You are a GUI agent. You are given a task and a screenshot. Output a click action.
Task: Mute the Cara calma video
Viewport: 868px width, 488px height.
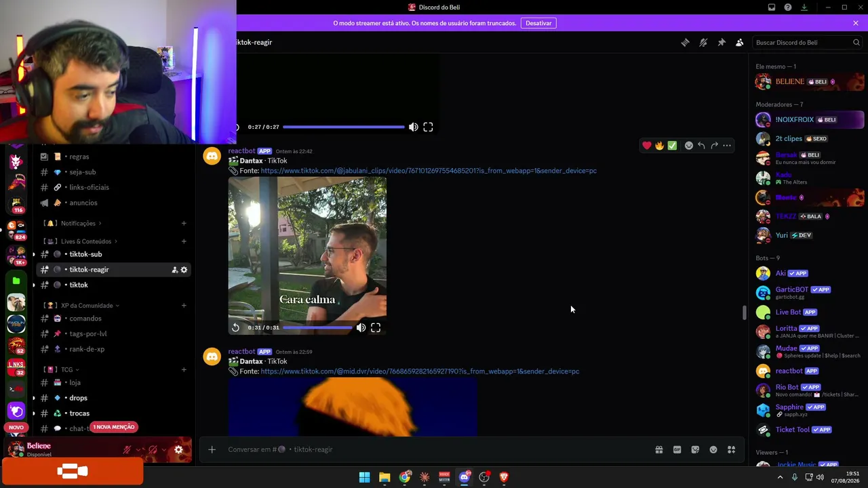click(361, 327)
